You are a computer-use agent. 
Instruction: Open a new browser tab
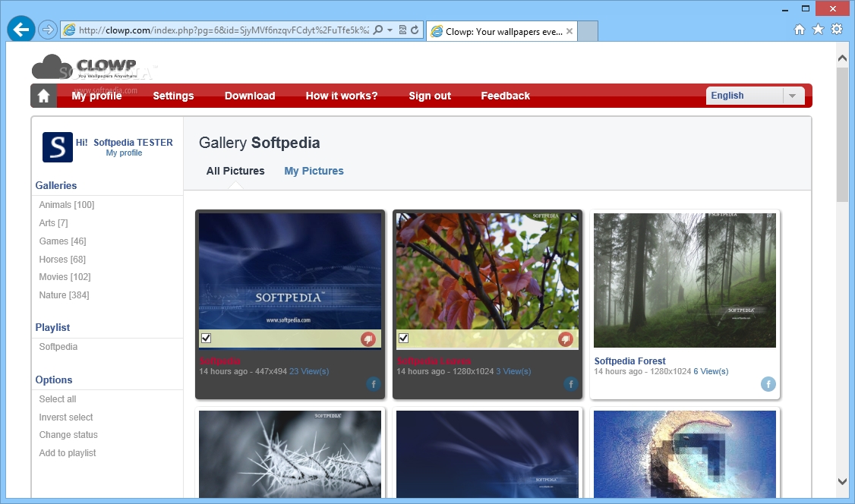(587, 32)
